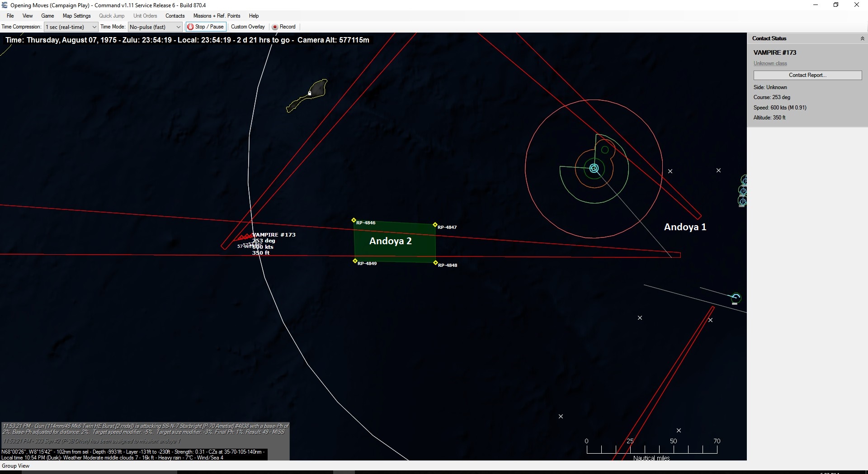Open the File menu
This screenshot has width=868, height=474.
click(x=10, y=15)
